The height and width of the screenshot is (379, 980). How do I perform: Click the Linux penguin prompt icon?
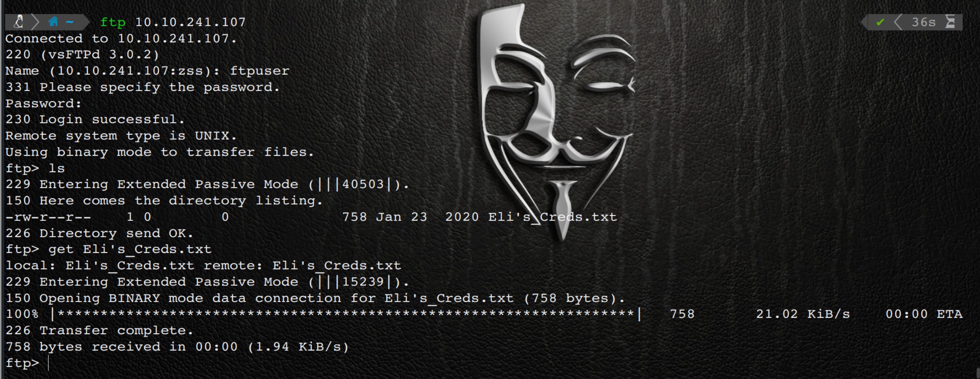[x=18, y=22]
